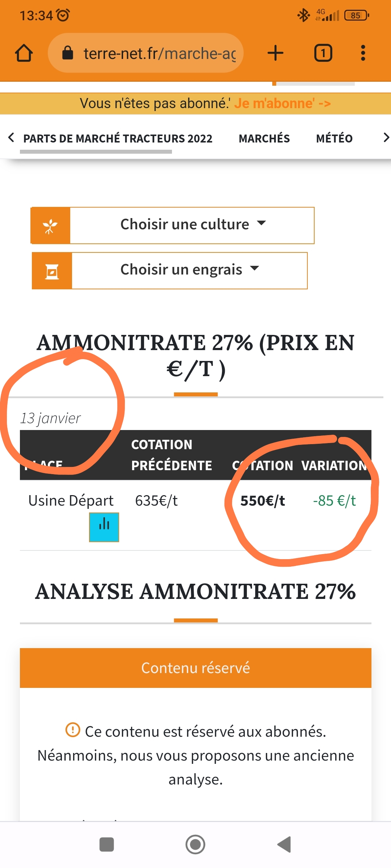Screen dimensions: 391x868
Task: Tap the orange plant culture icon
Action: click(x=50, y=226)
